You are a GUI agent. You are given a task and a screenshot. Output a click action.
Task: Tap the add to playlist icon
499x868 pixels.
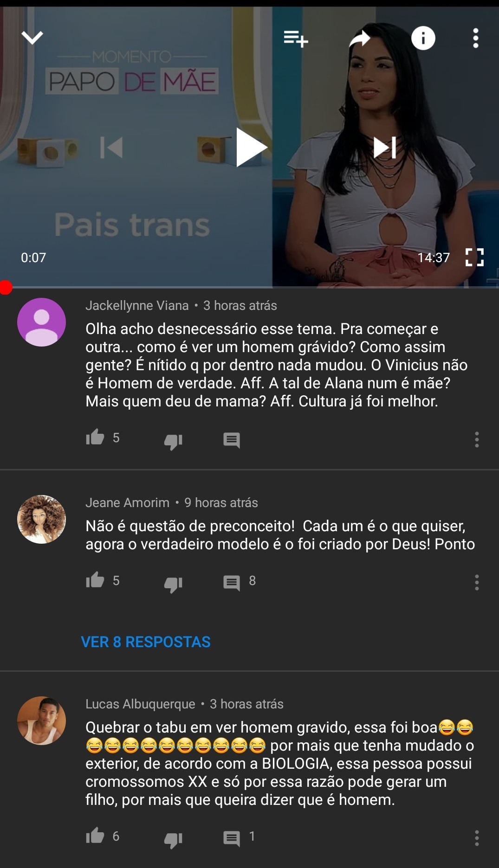pyautogui.click(x=296, y=38)
